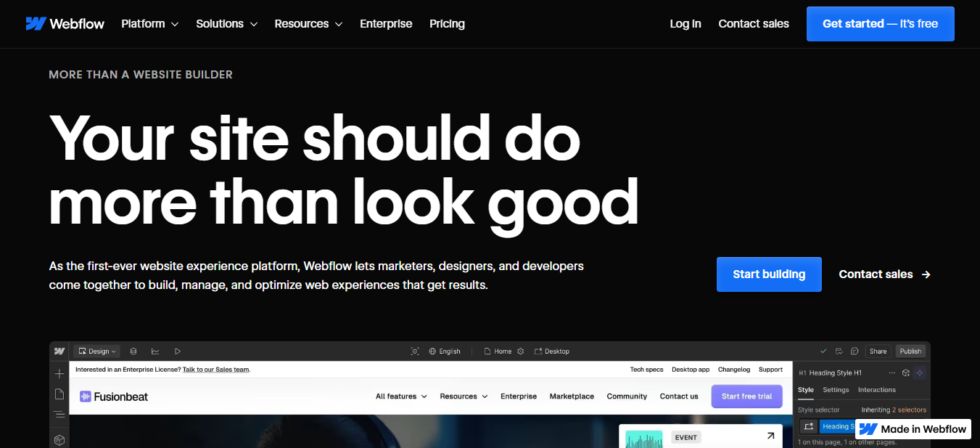This screenshot has width=980, height=448.
Task: Switch to the Interactions tab
Action: [x=877, y=390]
